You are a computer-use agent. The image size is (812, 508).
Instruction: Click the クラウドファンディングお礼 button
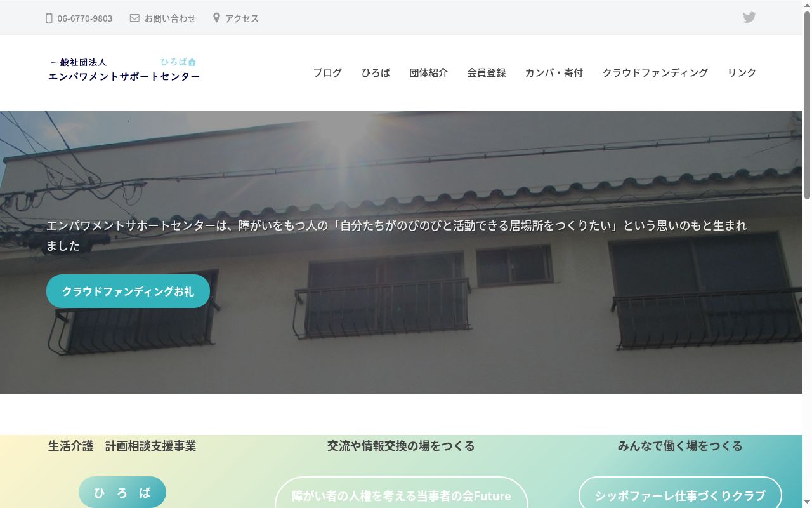coord(128,291)
